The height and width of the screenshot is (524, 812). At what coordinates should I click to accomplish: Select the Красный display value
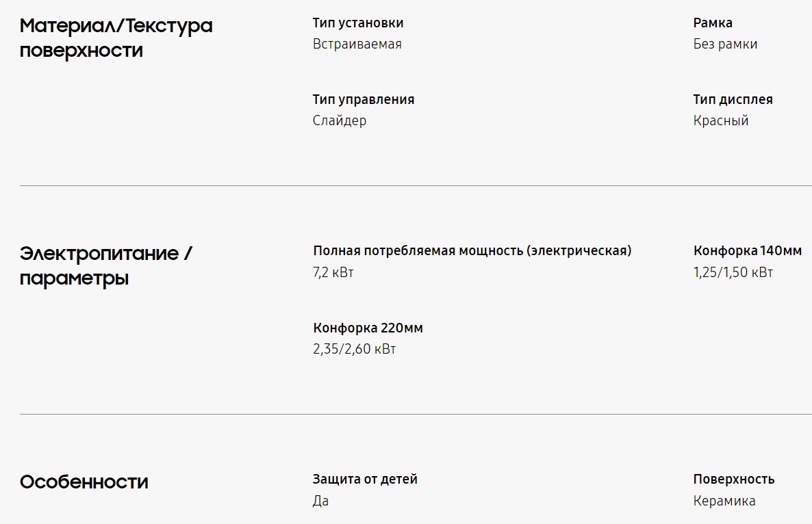(x=721, y=120)
